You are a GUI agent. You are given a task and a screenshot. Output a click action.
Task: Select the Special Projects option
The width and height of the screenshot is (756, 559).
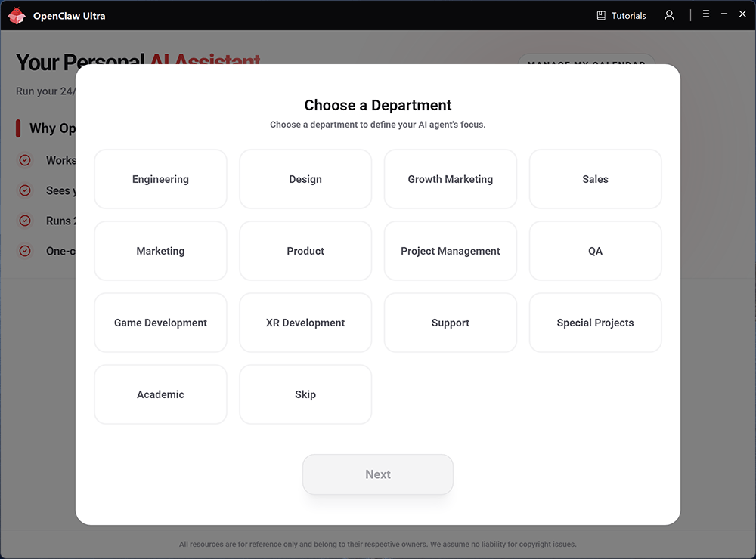596,323
